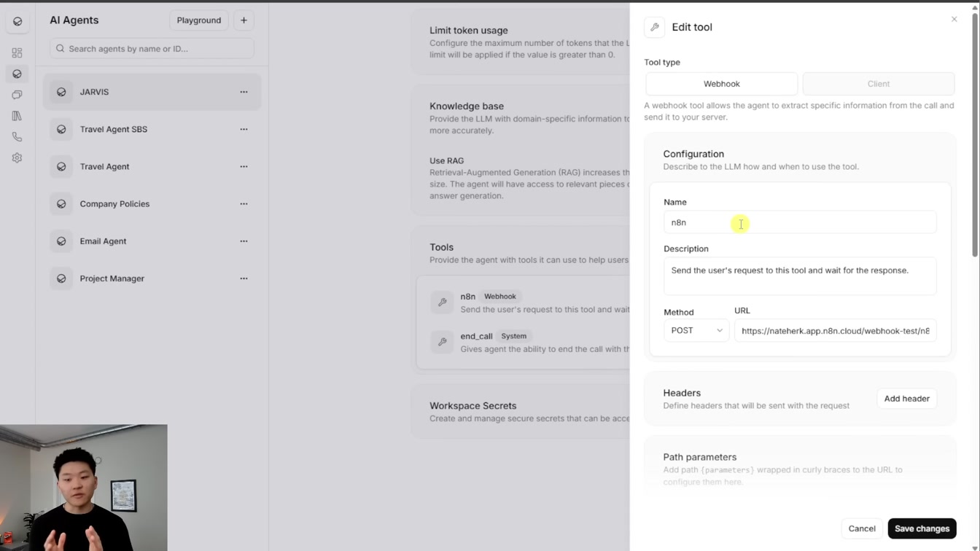980x551 pixels.
Task: Select the Webhook tool type
Action: pos(721,84)
